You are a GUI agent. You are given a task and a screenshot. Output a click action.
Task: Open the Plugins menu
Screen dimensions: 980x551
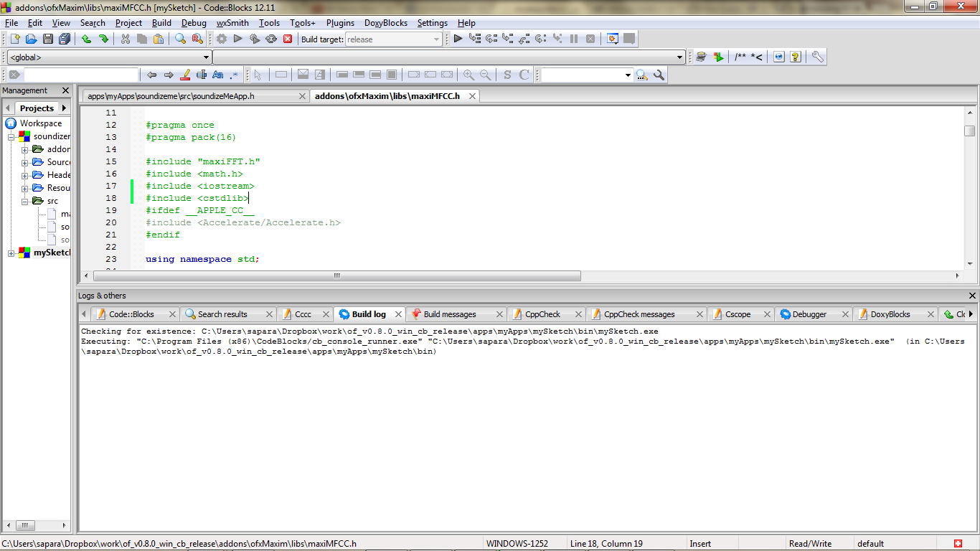coord(340,23)
